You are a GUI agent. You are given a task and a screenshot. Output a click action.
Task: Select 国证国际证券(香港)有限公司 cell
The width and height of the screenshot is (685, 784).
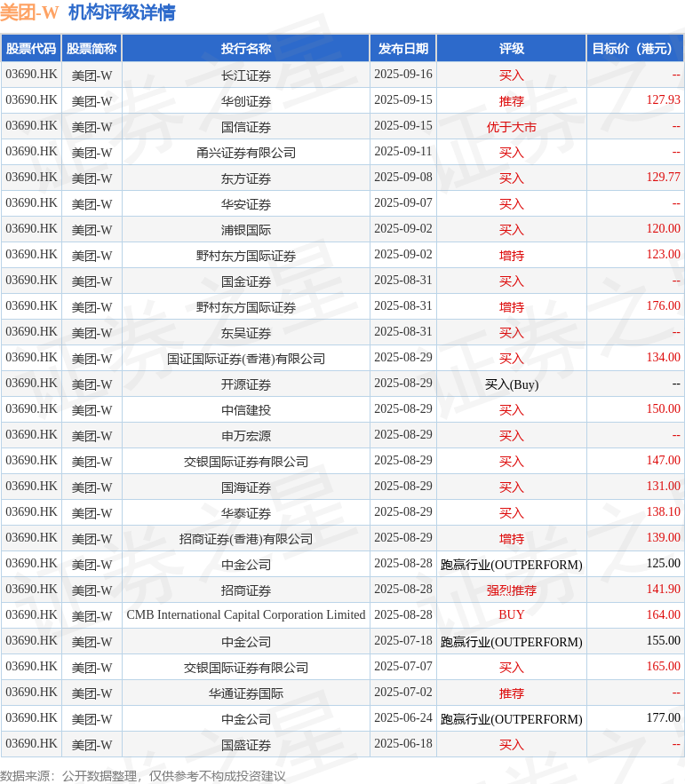coord(246,359)
